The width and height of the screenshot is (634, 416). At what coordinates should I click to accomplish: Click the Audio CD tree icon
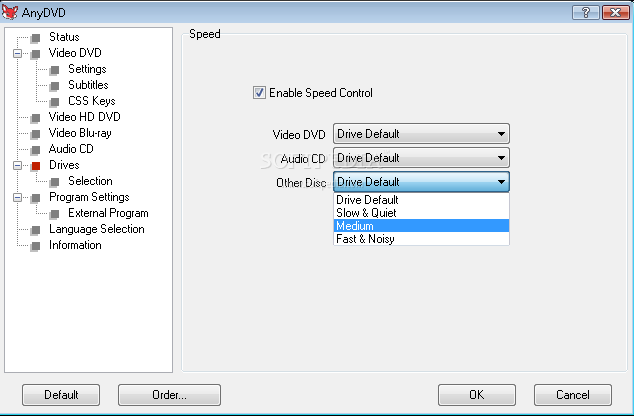(36, 150)
